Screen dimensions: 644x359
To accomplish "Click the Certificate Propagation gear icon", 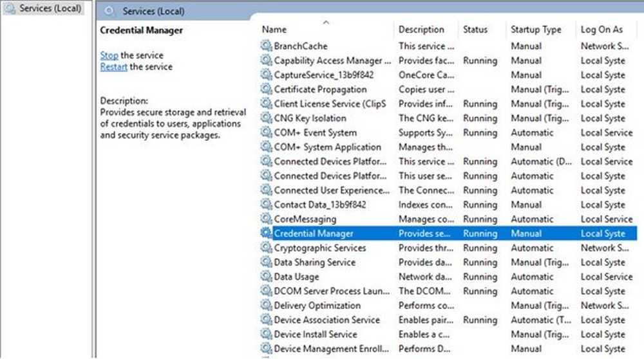I will pyautogui.click(x=266, y=89).
